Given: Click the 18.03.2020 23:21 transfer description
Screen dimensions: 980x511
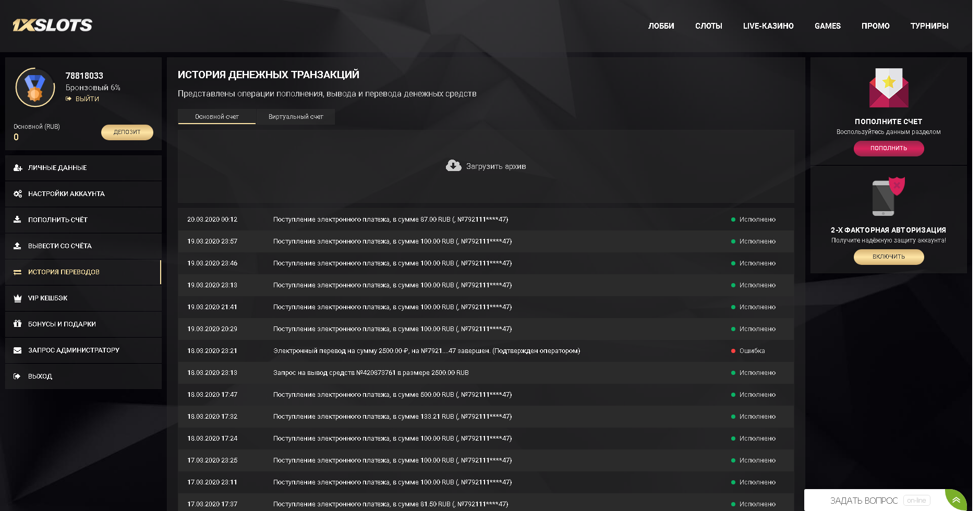Looking at the screenshot, I should click(427, 351).
